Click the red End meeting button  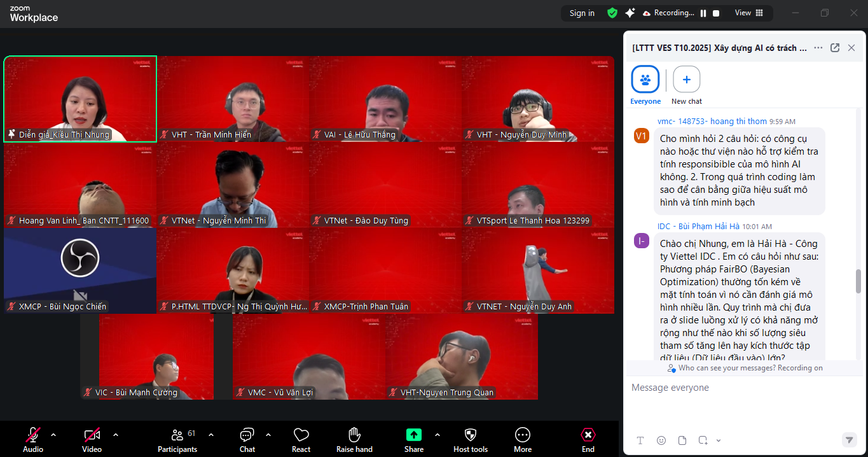[x=588, y=439]
